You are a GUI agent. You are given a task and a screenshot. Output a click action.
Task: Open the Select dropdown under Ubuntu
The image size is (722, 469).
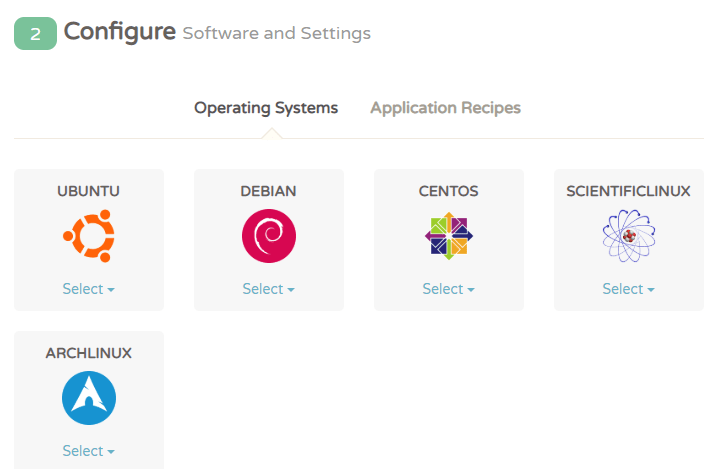pyautogui.click(x=89, y=289)
